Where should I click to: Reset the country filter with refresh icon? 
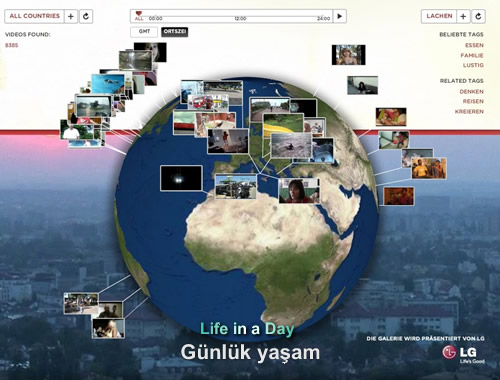tap(86, 16)
